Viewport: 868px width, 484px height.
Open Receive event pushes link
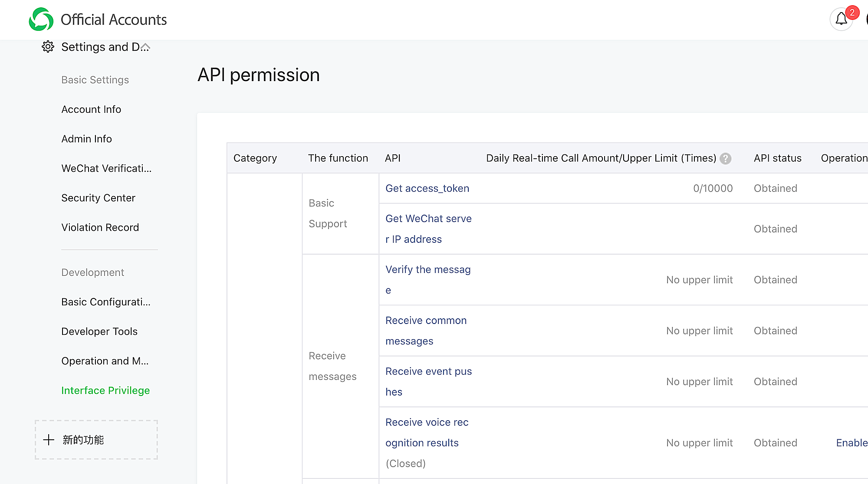(428, 381)
